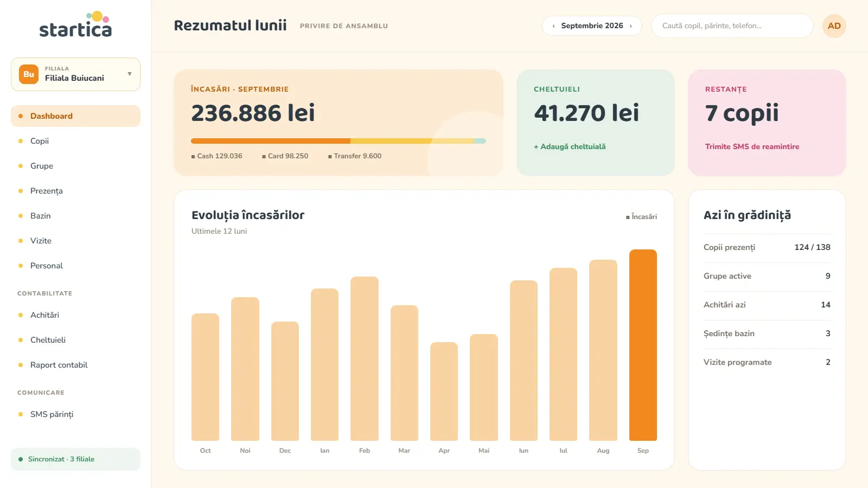Viewport: 868px width, 488px height.
Task: Open Raport contabil page
Action: 75,365
